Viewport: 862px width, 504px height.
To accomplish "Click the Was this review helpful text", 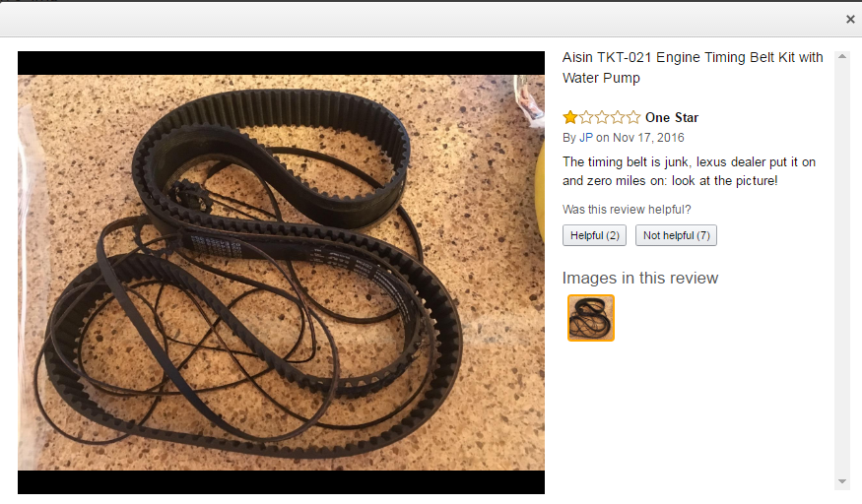I will click(x=627, y=209).
